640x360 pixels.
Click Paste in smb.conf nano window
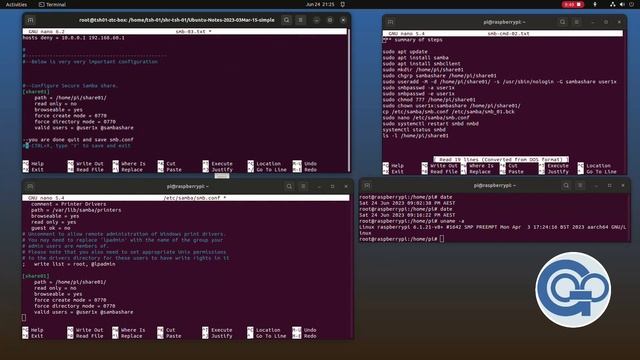[169, 336]
